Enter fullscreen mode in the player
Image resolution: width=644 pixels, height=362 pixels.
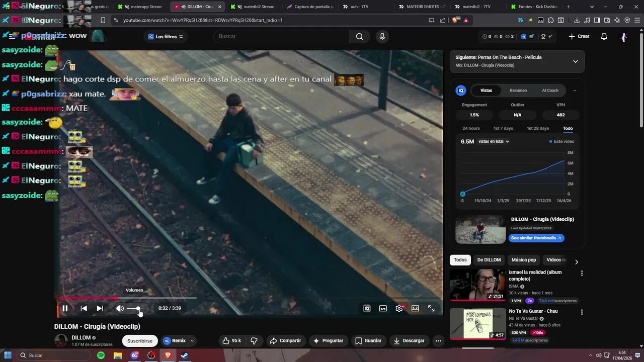point(431,308)
